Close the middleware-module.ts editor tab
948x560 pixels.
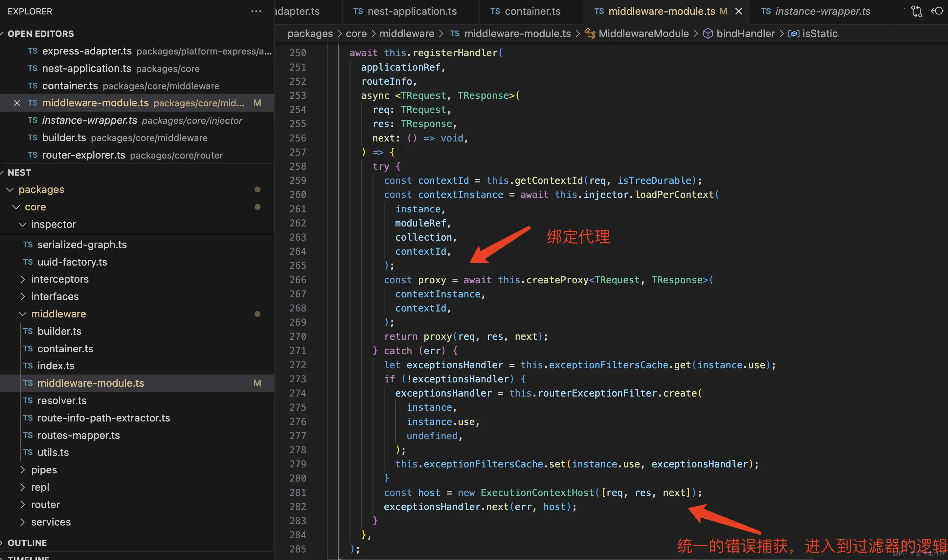click(738, 11)
